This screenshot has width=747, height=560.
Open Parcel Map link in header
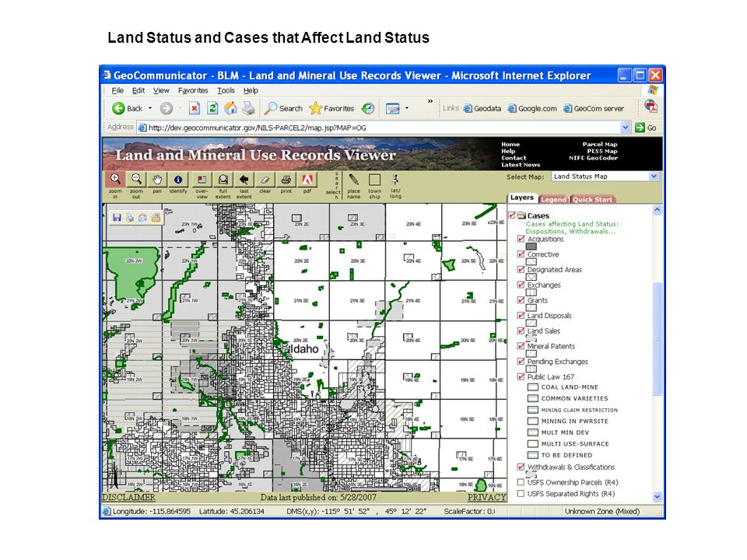point(600,145)
